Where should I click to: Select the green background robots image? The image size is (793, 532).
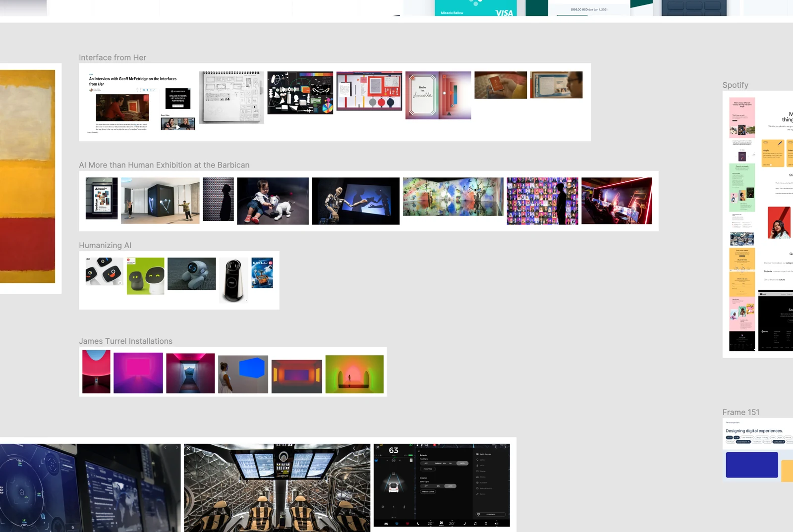[x=145, y=276]
